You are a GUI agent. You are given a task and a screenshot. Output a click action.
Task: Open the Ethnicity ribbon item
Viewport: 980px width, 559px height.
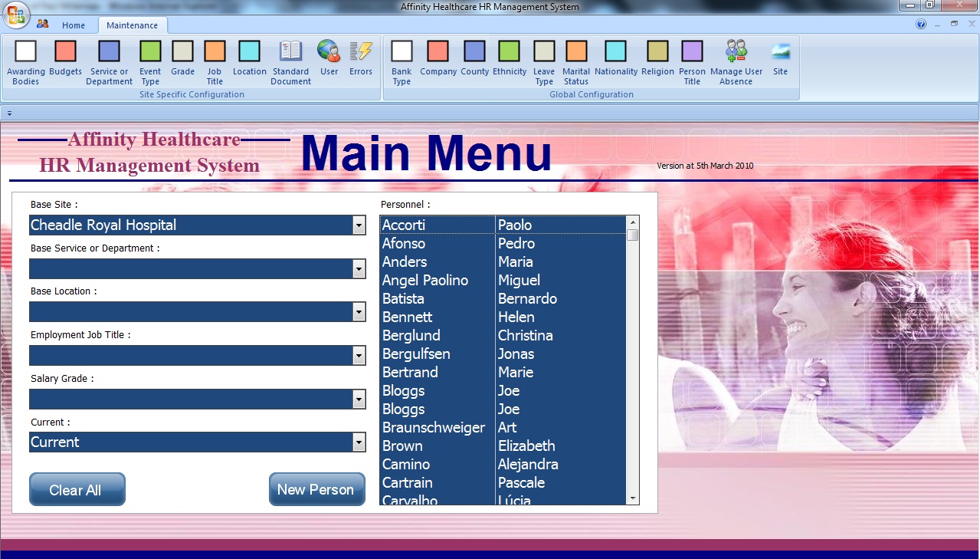(510, 58)
